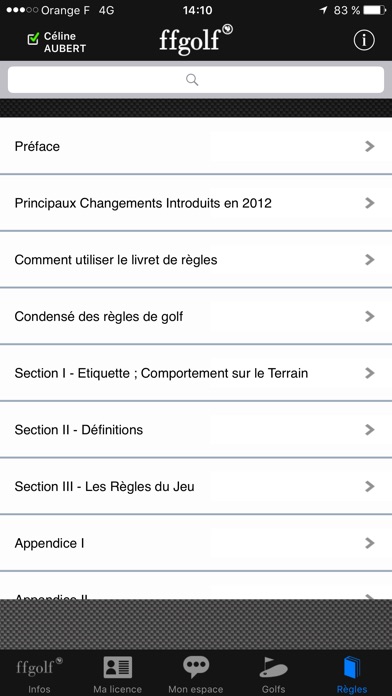Tap the ffgolf logo in header
The width and height of the screenshot is (392, 696).
point(196,40)
